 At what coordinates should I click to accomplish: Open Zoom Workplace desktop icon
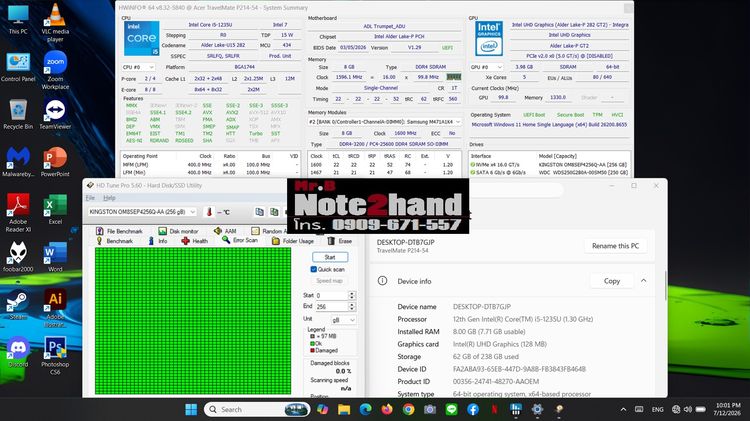[x=55, y=70]
